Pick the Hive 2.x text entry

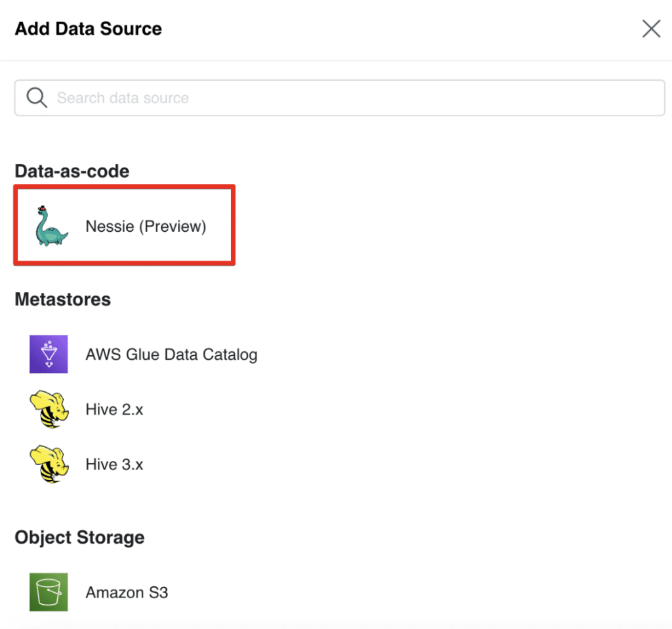114,410
